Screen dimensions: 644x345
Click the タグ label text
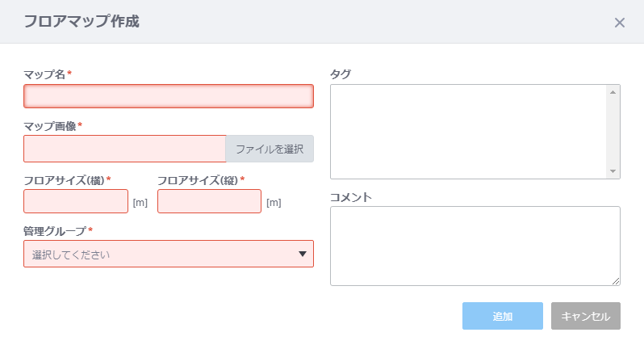coord(341,74)
